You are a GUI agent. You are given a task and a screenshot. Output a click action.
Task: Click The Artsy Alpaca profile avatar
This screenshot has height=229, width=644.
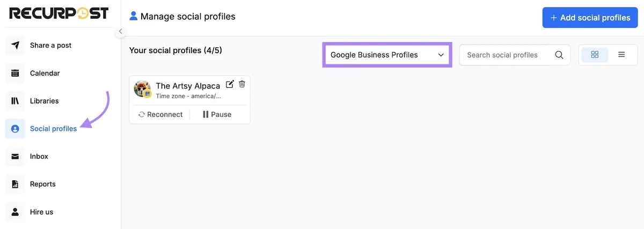(142, 89)
